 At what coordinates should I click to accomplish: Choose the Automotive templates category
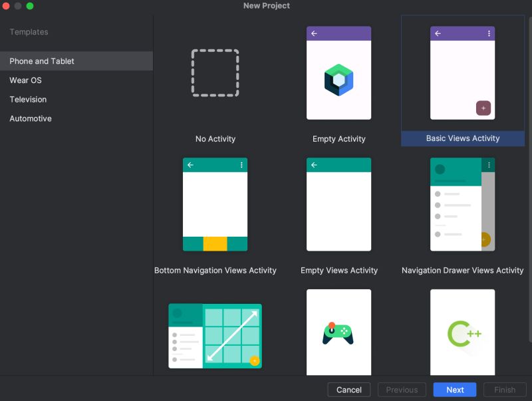pyautogui.click(x=76, y=118)
